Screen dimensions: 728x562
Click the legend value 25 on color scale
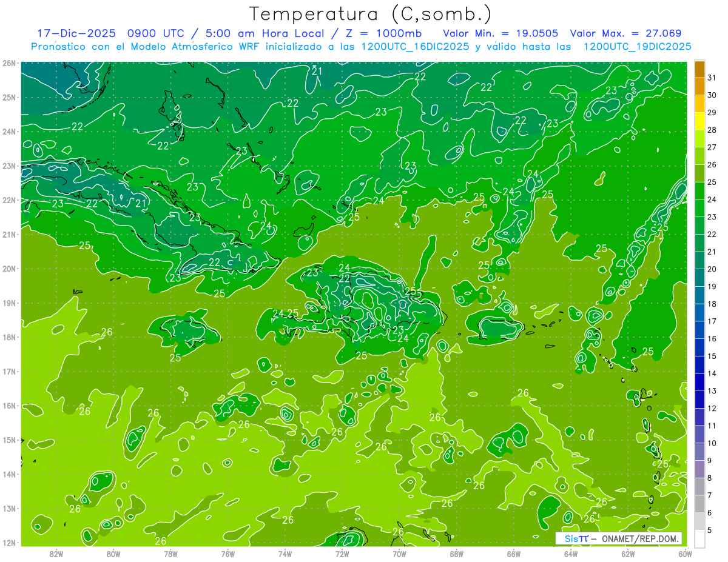[712, 182]
